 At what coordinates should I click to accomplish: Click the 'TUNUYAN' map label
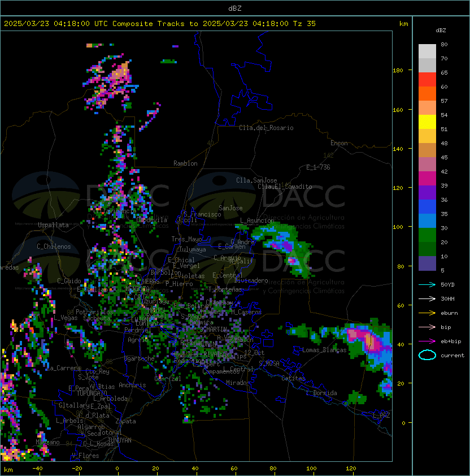119,440
